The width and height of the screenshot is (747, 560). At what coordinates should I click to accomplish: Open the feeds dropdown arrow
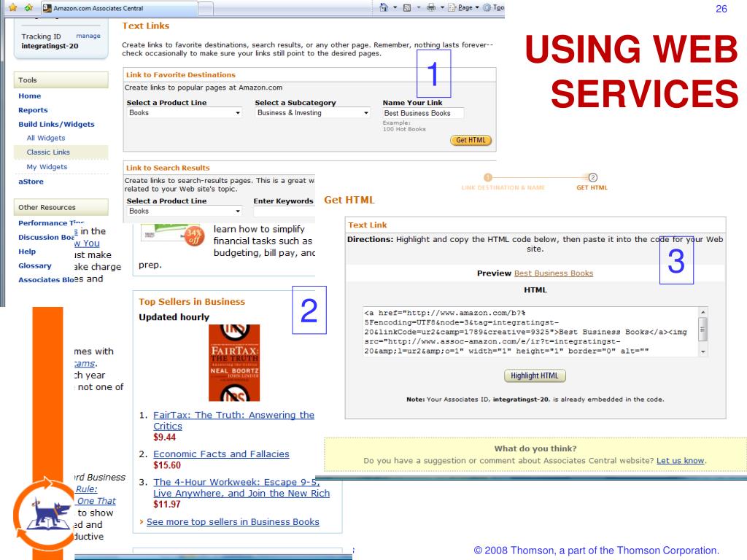[418, 7]
